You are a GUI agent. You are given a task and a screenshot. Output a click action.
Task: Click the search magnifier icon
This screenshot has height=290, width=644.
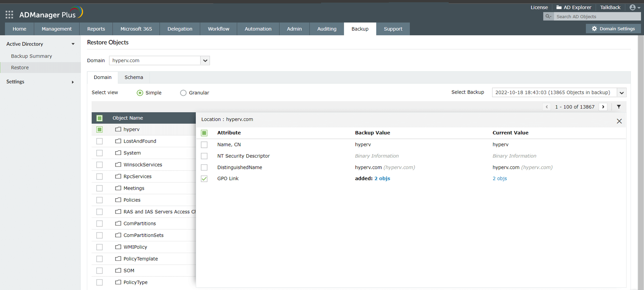point(548,16)
